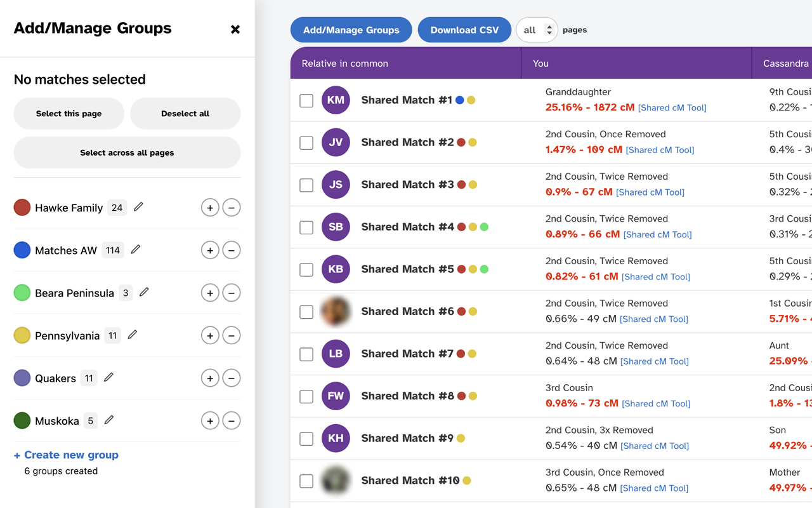Select checkbox for Shared Match #7
This screenshot has width=812, height=508.
(x=306, y=354)
